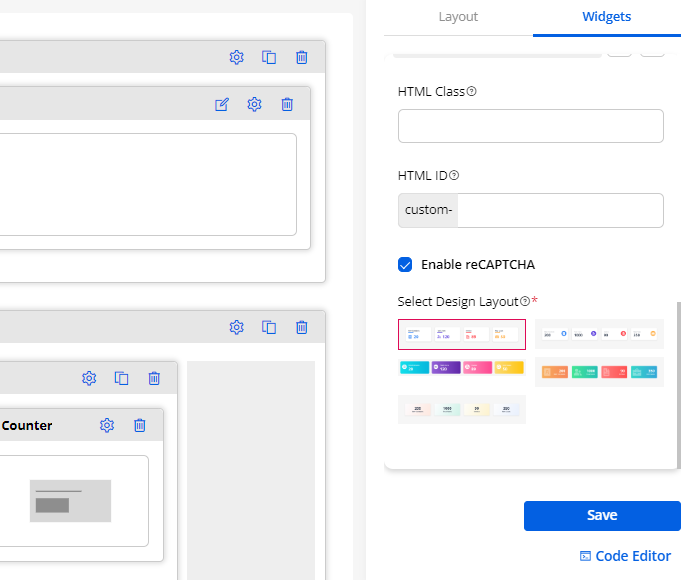Click into the HTML Class input field
Image resolution: width=691 pixels, height=580 pixels.
pyautogui.click(x=530, y=126)
